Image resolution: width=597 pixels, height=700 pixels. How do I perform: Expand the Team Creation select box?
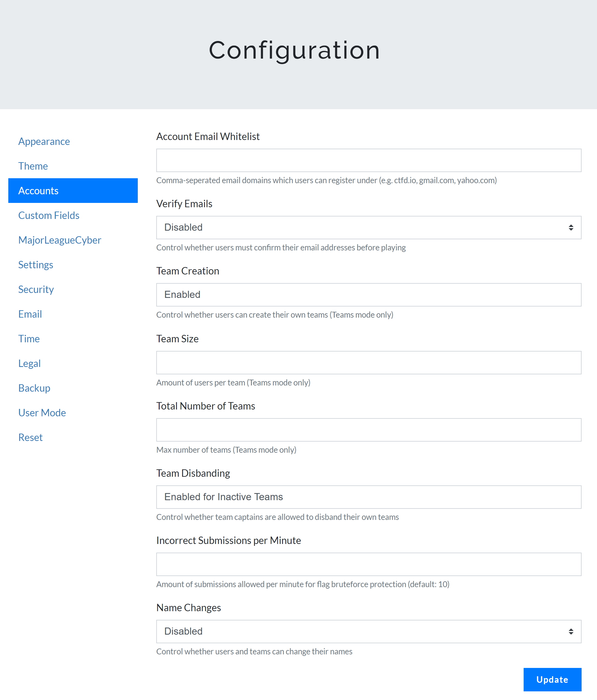pos(368,294)
